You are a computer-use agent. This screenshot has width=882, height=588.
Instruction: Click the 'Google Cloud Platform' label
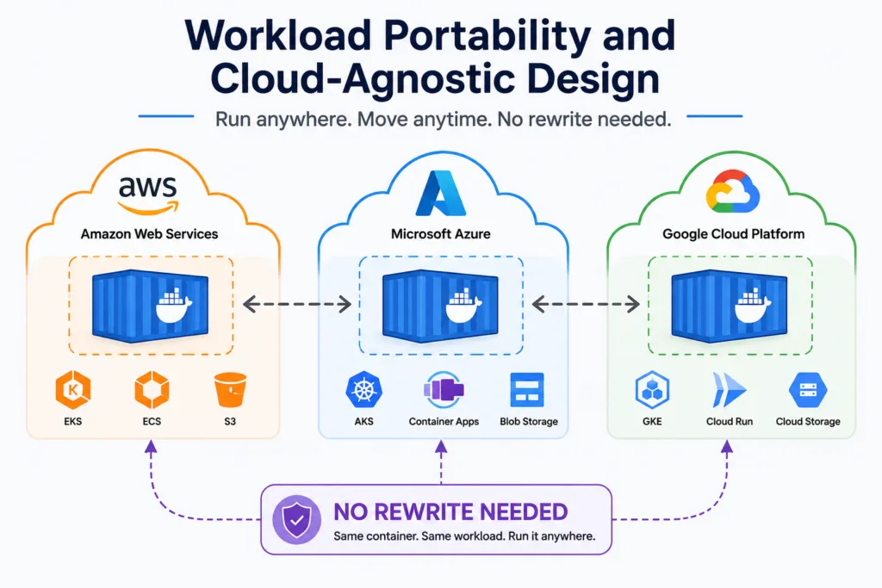point(734,234)
